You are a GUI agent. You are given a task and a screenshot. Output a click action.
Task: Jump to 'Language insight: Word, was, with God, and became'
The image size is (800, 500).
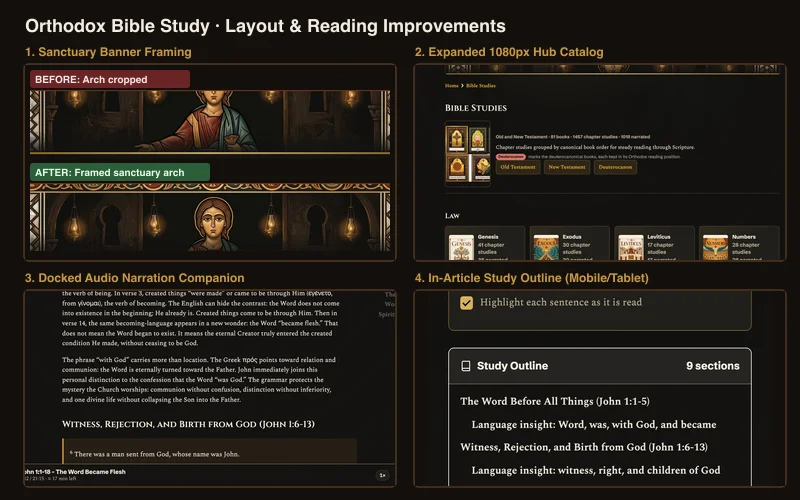point(594,424)
